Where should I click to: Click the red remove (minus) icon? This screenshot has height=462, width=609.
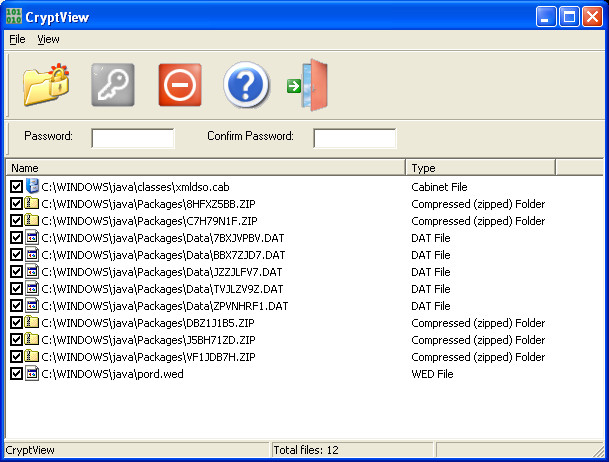pyautogui.click(x=180, y=85)
